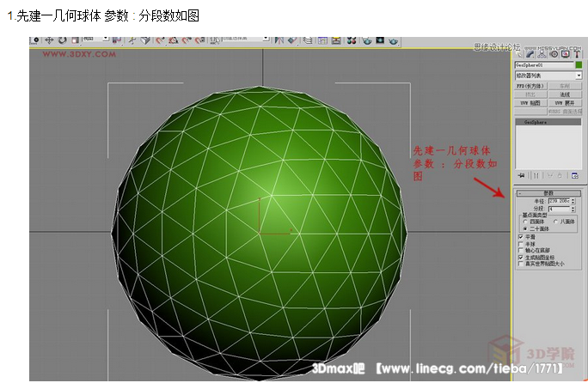Click the GeoSphere01 object name field
The image size is (588, 383).
[x=544, y=65]
